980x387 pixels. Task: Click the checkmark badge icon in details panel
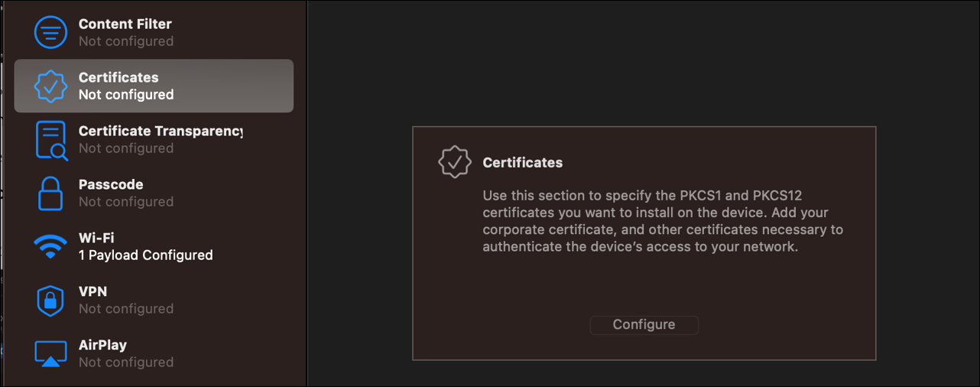(454, 162)
